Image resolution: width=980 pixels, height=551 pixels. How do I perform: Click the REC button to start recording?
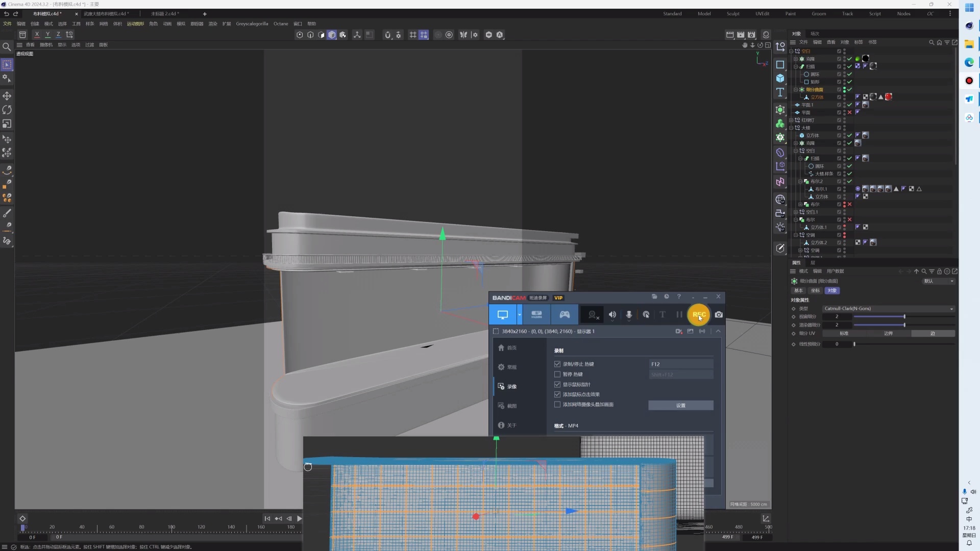pos(699,315)
